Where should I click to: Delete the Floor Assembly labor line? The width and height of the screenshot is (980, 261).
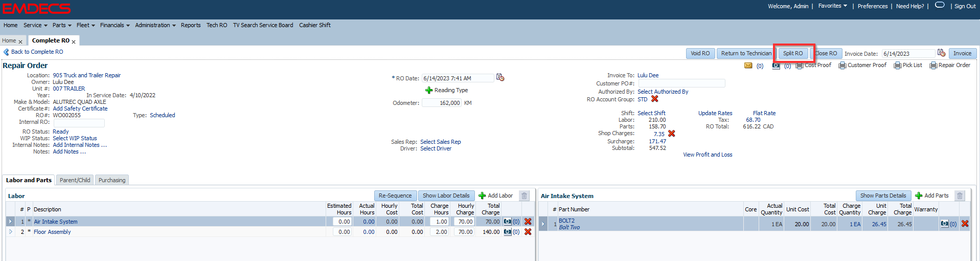528,232
